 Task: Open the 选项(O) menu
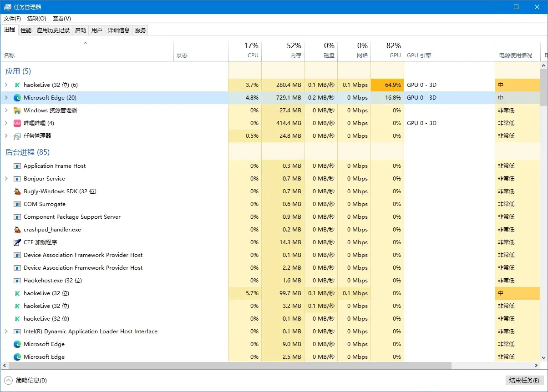point(37,19)
